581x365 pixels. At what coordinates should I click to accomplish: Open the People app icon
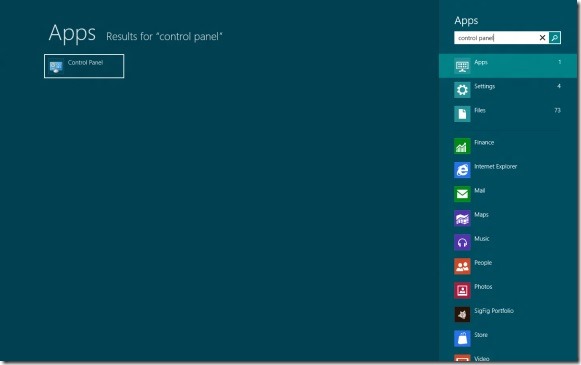(x=462, y=266)
